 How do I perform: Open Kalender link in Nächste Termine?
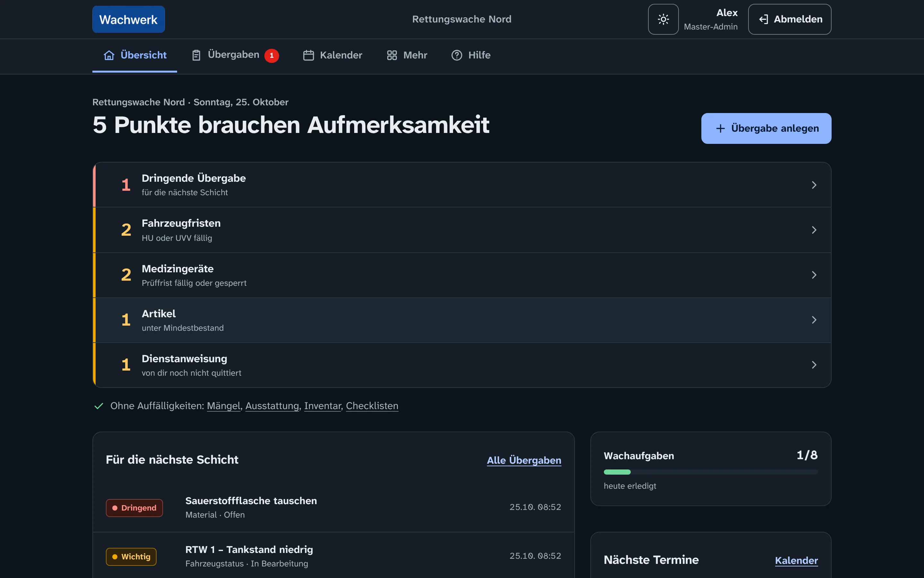click(x=796, y=560)
